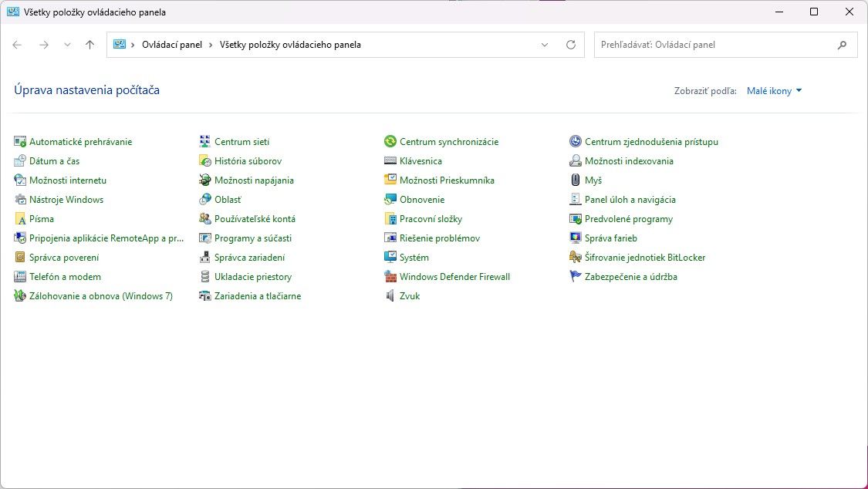Image resolution: width=868 pixels, height=489 pixels.
Task: Click the Oblasť globe icon
Action: pos(204,200)
